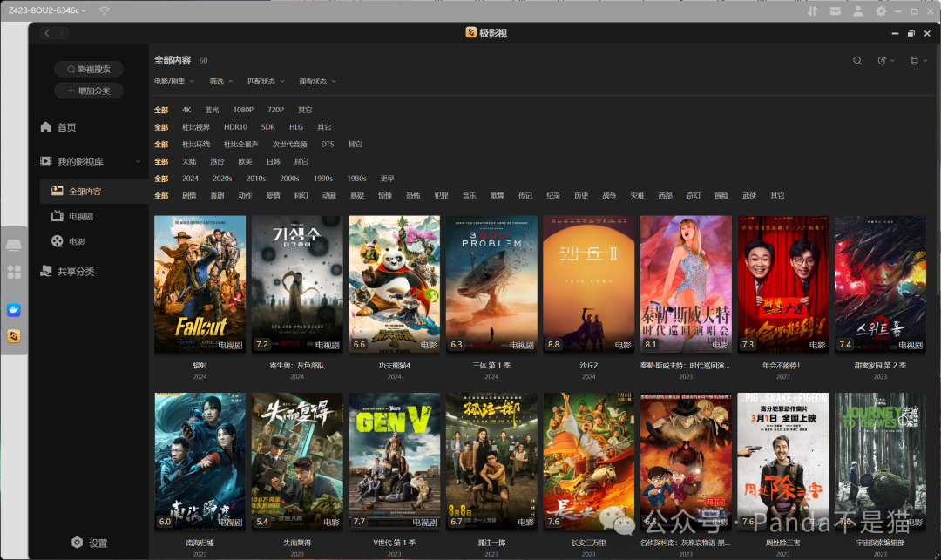Open the mail message icon in top bar
The width and height of the screenshot is (941, 560).
click(x=836, y=10)
